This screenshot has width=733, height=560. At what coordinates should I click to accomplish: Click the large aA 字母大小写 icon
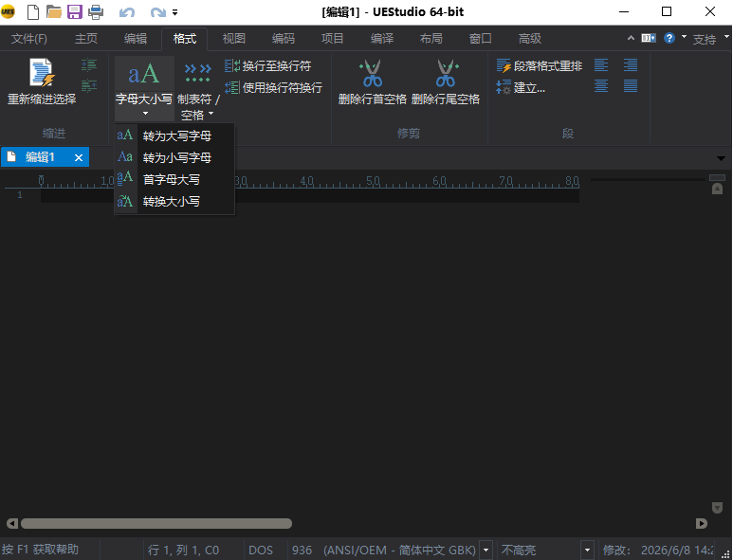coord(144,74)
